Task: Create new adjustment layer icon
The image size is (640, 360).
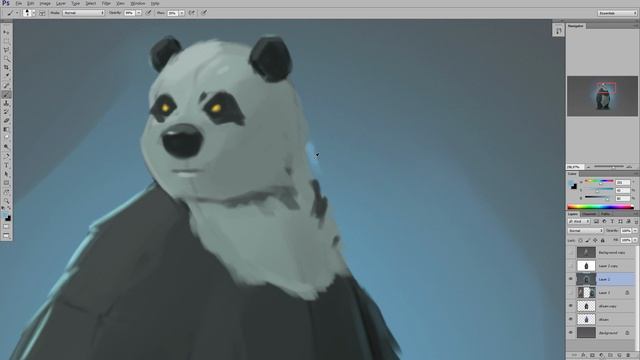Action: point(601,356)
